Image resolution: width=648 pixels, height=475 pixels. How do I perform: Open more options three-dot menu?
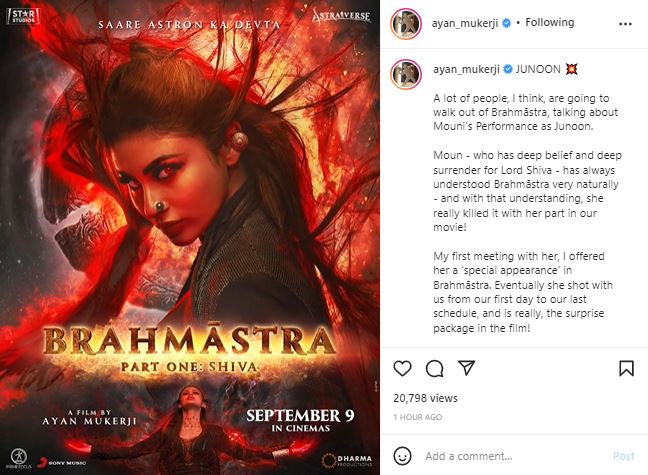point(625,24)
